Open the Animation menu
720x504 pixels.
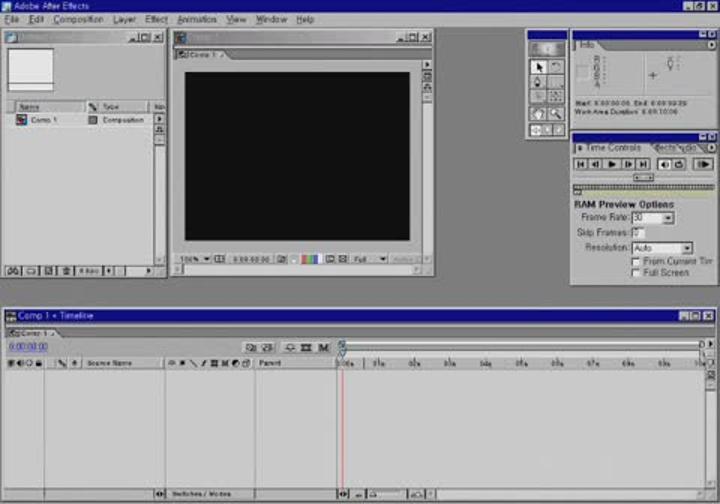click(197, 19)
